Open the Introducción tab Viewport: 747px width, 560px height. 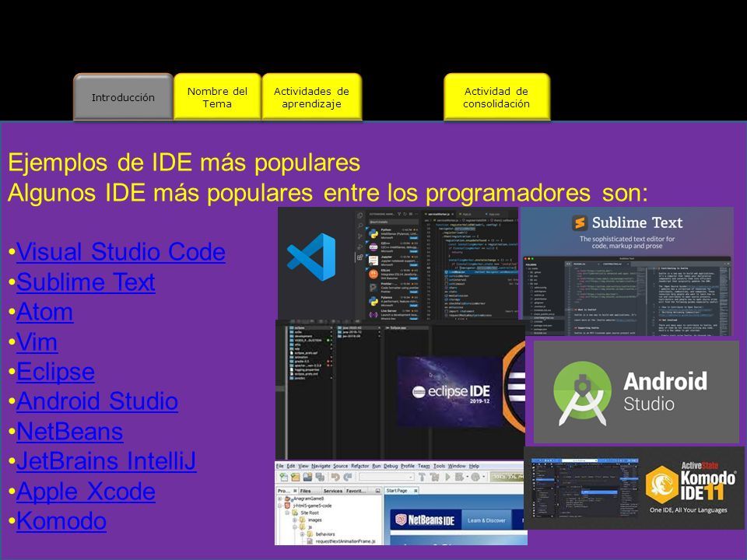[123, 97]
